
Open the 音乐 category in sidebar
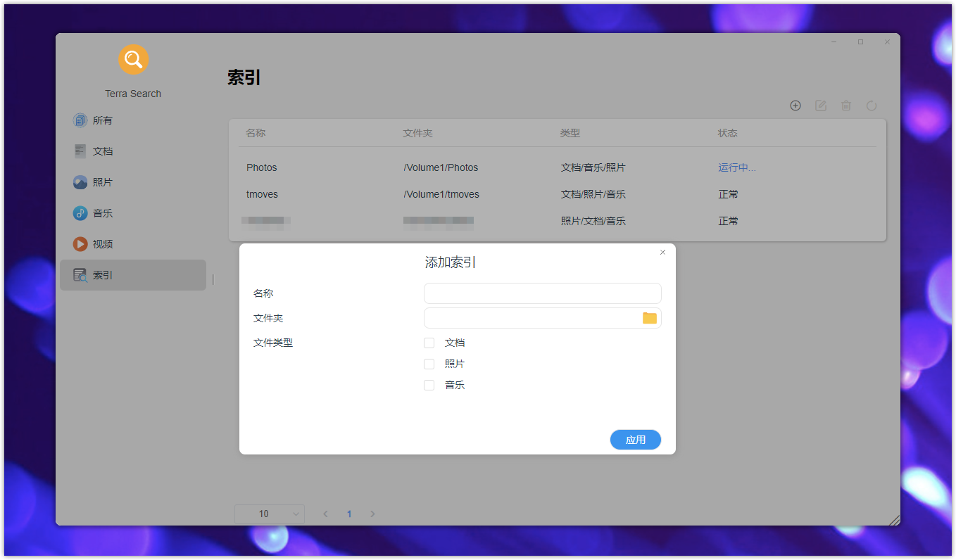133,213
